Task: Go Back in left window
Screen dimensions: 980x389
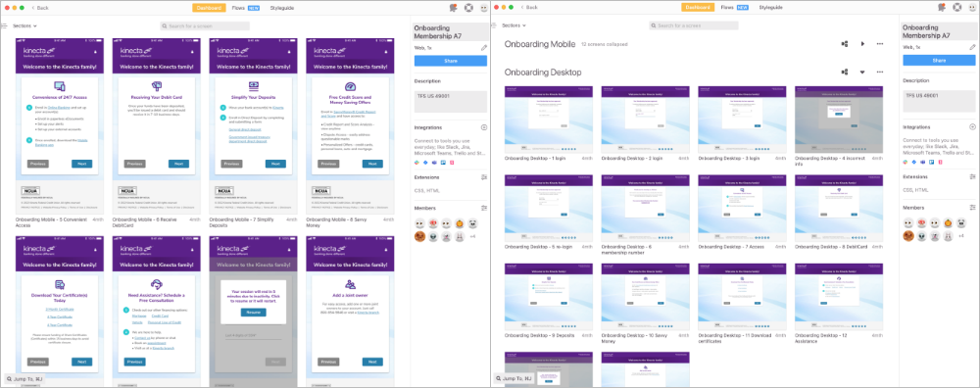Action: (x=40, y=8)
